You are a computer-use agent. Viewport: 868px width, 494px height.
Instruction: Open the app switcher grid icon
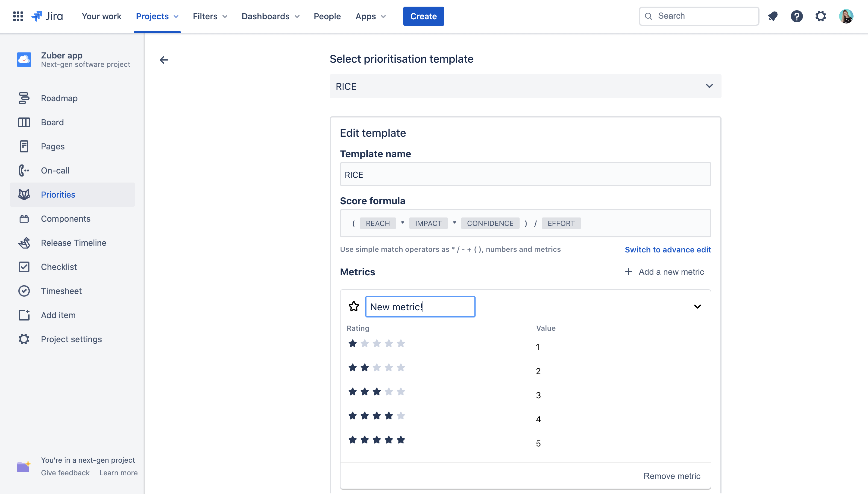[18, 16]
